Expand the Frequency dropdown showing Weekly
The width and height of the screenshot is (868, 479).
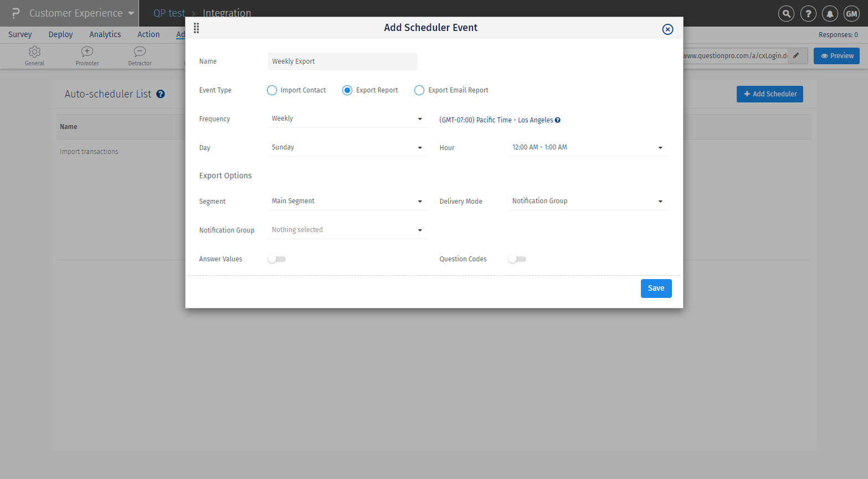tap(347, 119)
